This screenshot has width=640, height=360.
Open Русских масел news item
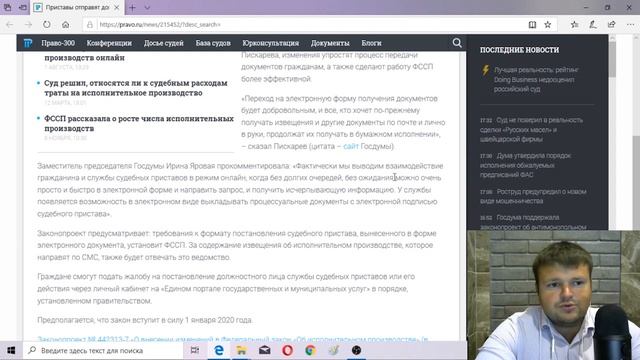coord(531,129)
